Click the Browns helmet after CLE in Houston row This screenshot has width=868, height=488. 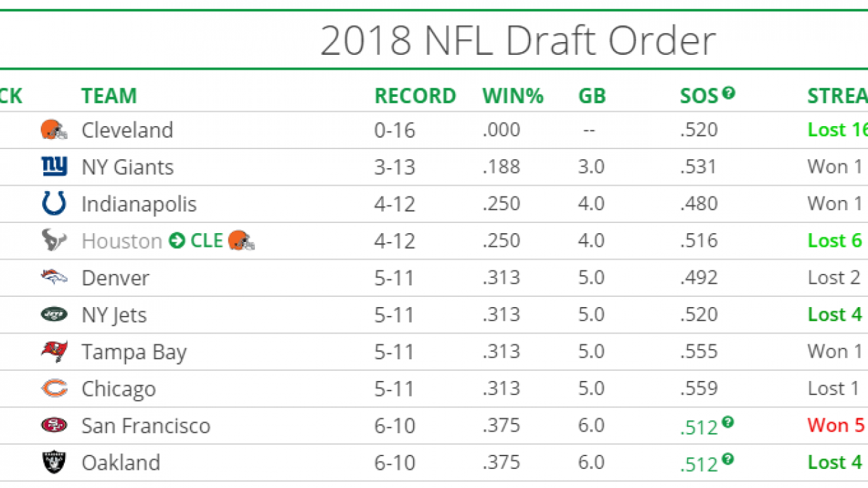(x=241, y=240)
